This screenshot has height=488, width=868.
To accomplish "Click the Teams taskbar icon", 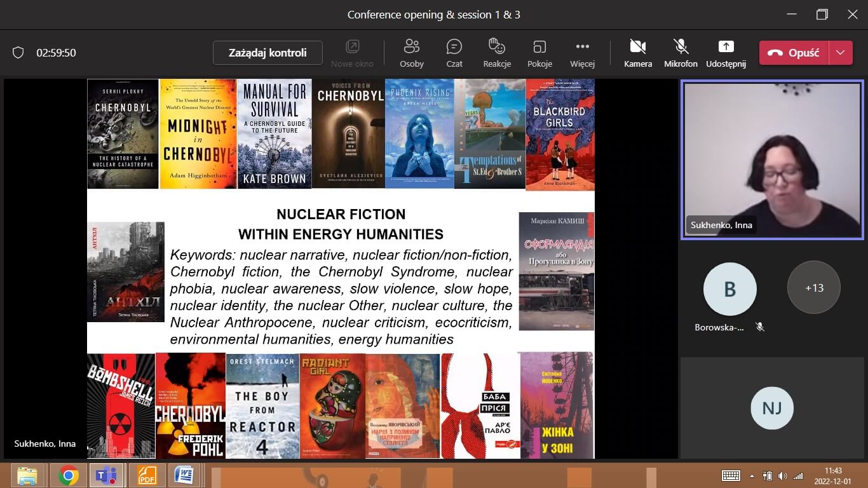I will (x=106, y=475).
